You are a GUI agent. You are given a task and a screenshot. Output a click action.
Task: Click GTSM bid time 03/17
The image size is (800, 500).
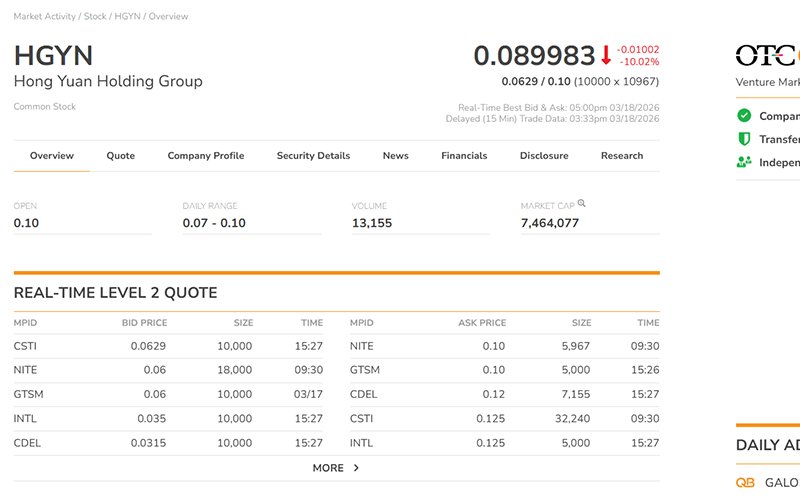click(x=308, y=394)
